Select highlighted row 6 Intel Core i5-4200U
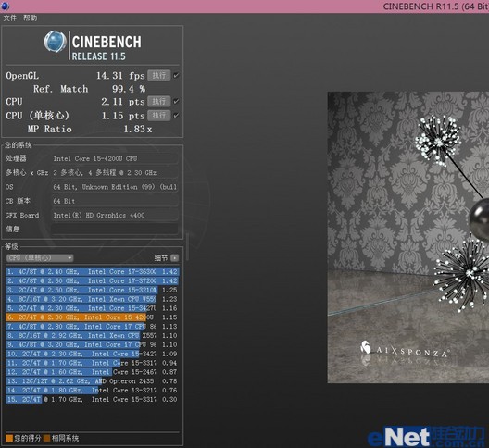 click(93, 317)
